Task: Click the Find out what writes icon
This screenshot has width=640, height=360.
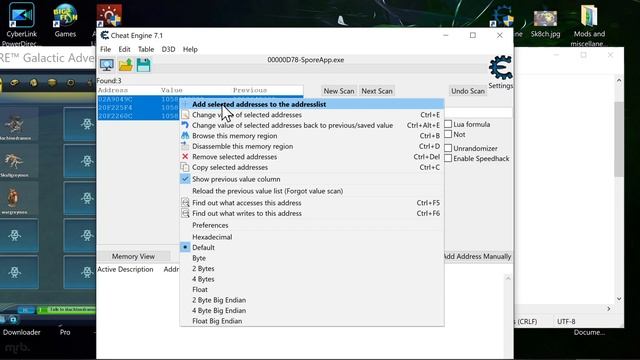Action: point(185,213)
